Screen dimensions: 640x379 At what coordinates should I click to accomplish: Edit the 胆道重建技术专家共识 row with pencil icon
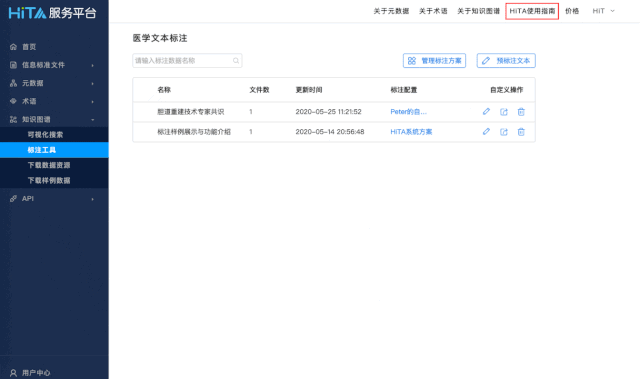(486, 111)
